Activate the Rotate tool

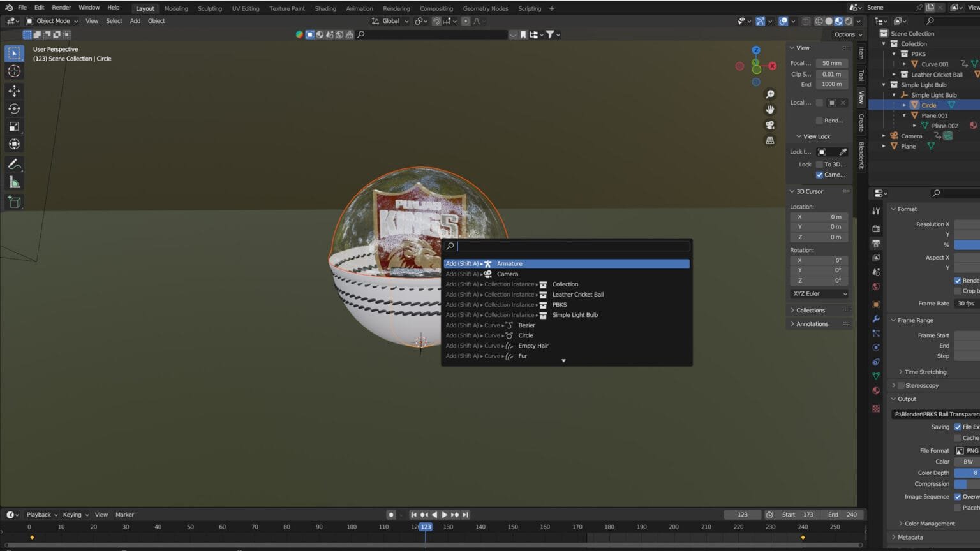(x=14, y=108)
